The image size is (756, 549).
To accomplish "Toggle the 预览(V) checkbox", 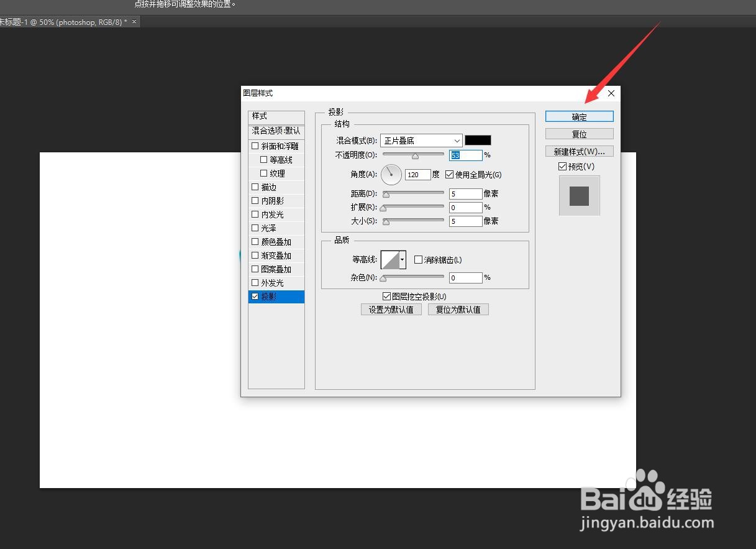I will click(562, 167).
